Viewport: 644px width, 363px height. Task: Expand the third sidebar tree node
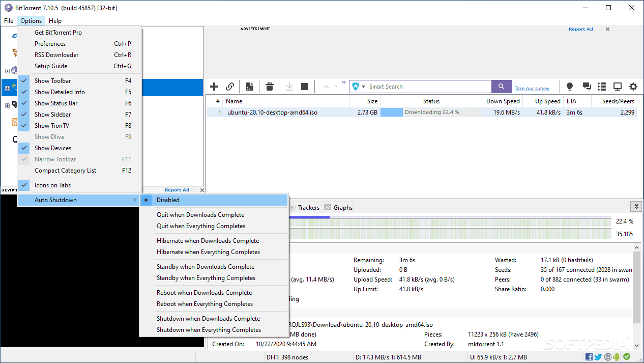tap(7, 105)
